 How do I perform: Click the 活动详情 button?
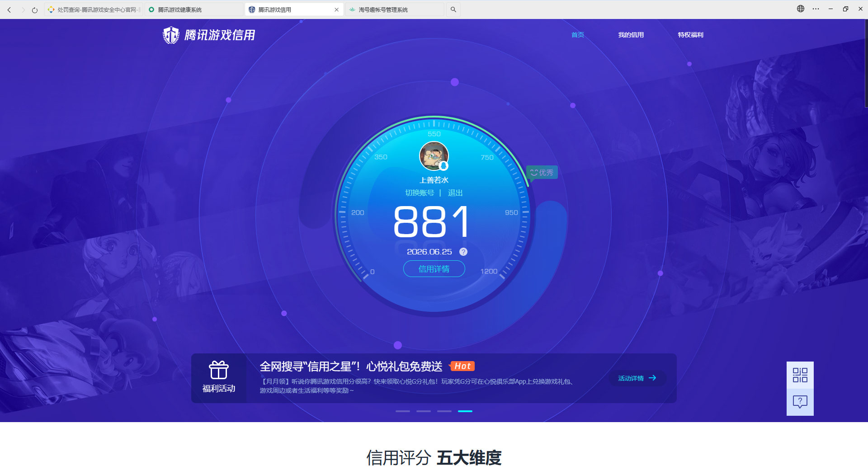(x=637, y=378)
